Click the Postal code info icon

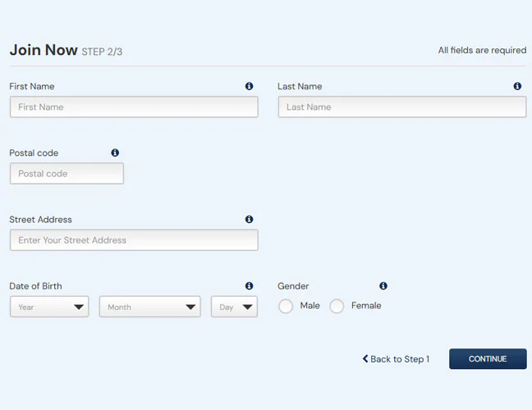(x=115, y=153)
